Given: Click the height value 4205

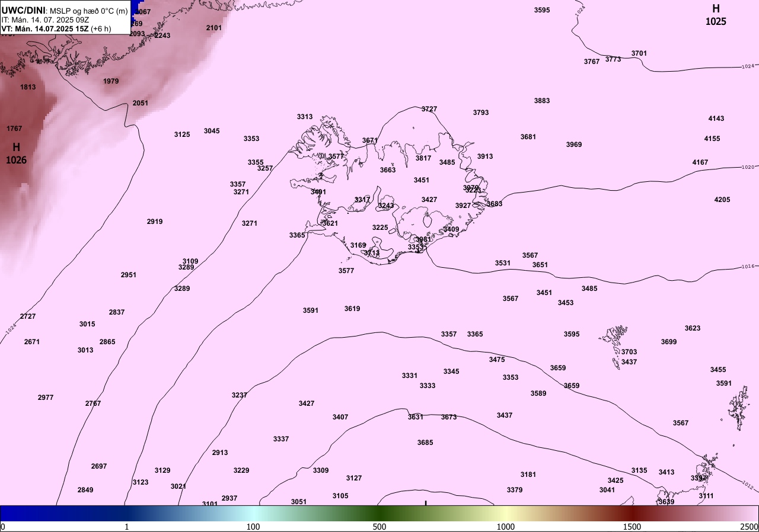Looking at the screenshot, I should pos(722,200).
